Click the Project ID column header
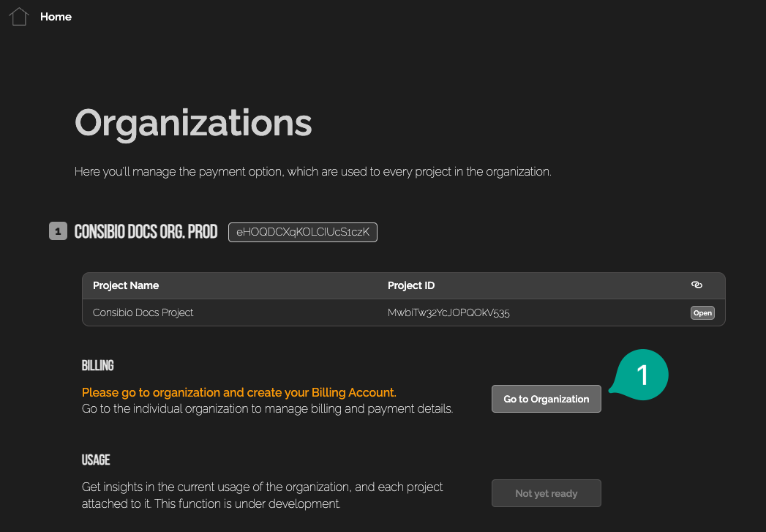The image size is (766, 532). [x=411, y=285]
